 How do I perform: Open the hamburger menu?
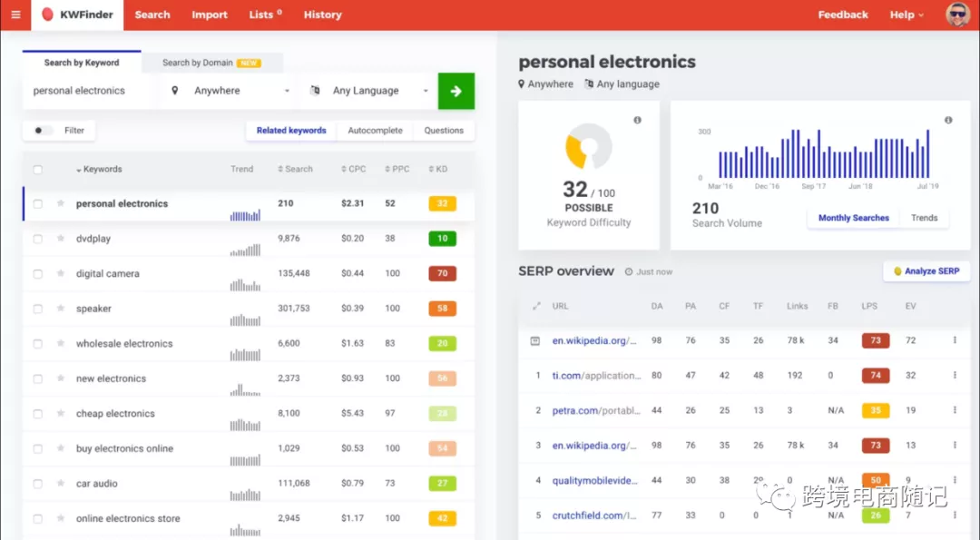coord(15,15)
